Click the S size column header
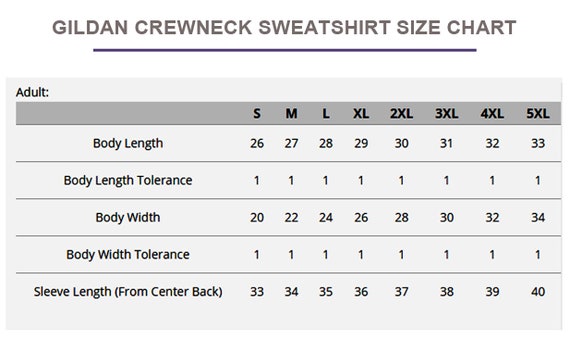The height and width of the screenshot is (362, 570). pos(257,114)
